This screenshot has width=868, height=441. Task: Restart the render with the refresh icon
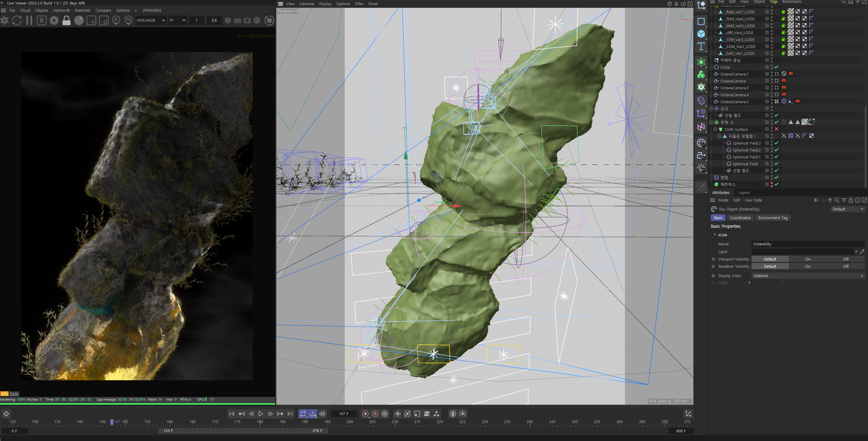pos(17,20)
